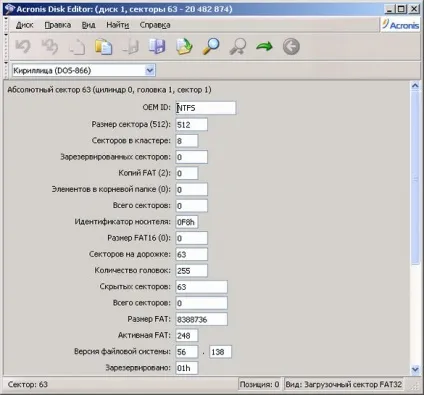Viewport: 424px width, 395px height.
Task: Minimize the Acronis Disk Editor window
Action: click(389, 9)
